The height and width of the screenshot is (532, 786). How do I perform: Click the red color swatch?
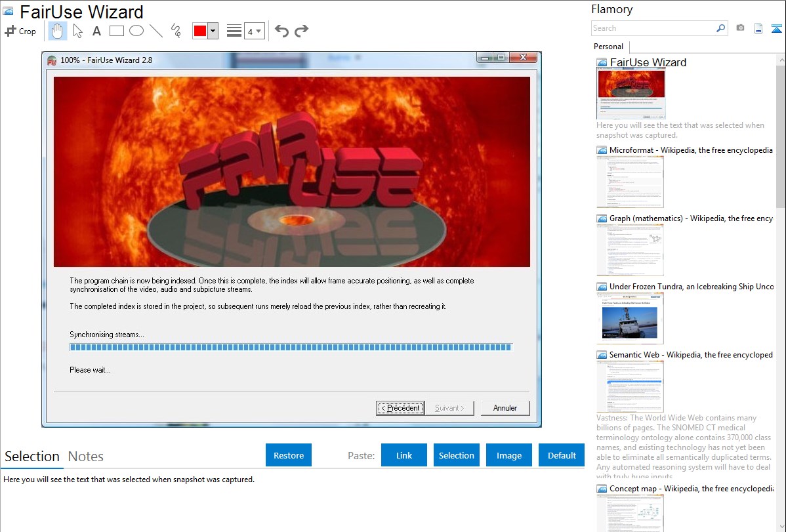[x=200, y=31]
